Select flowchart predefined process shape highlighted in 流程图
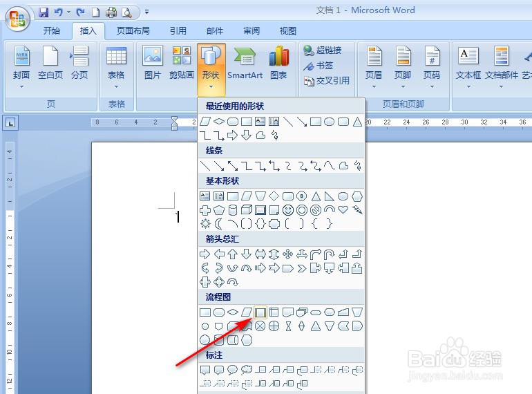The width and height of the screenshot is (532, 394). pyautogui.click(x=260, y=312)
